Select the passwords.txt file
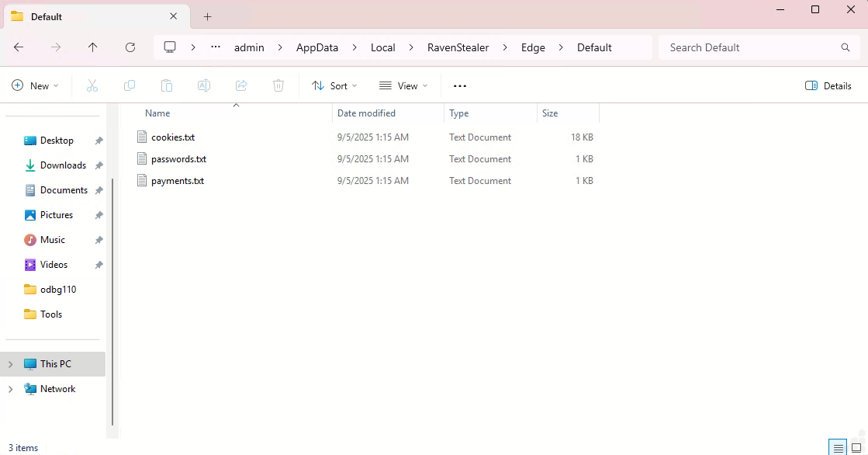 [x=178, y=159]
